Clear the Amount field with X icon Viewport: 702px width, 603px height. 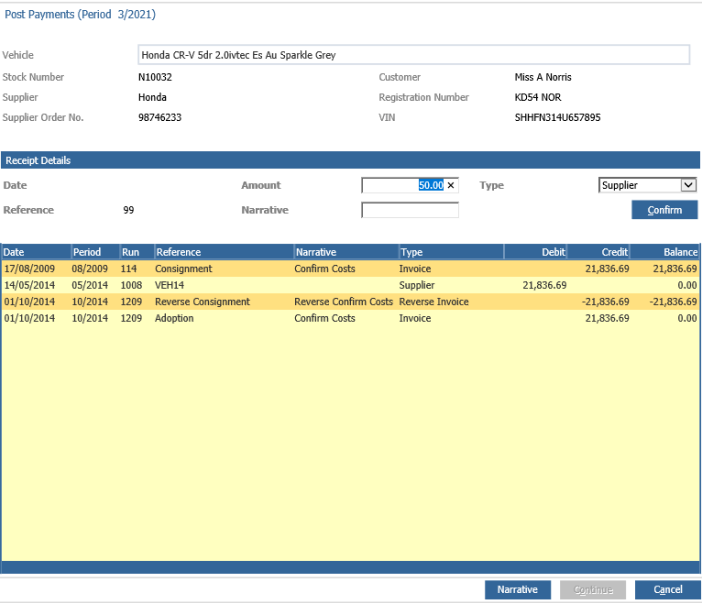pos(451,185)
